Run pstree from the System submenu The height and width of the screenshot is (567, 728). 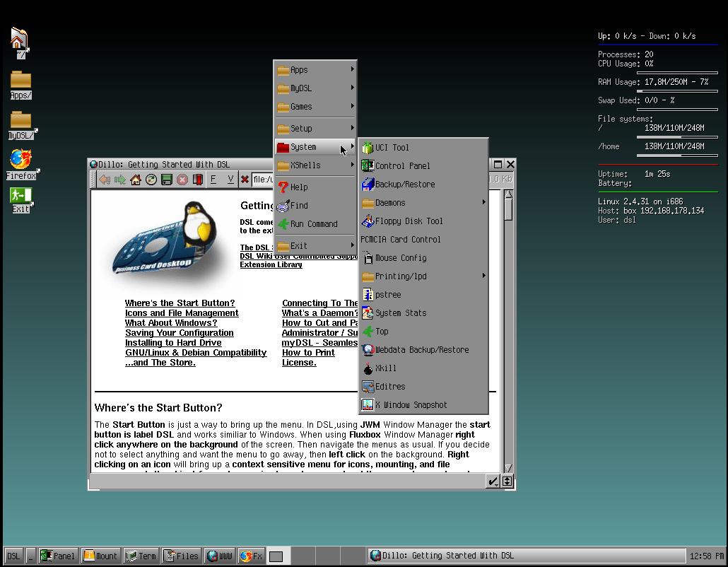point(423,294)
